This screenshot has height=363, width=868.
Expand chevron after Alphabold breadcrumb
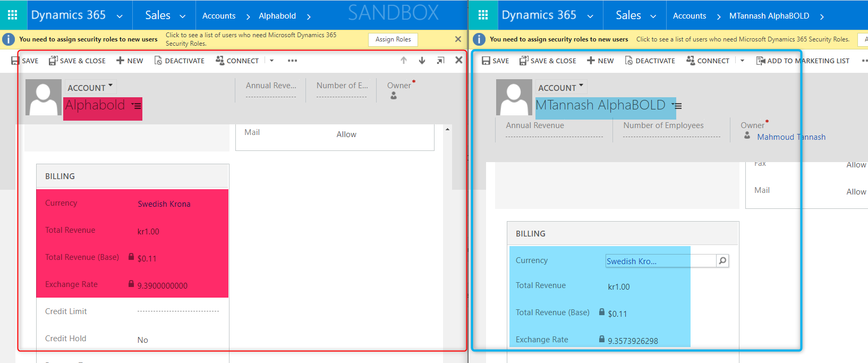coord(309,16)
